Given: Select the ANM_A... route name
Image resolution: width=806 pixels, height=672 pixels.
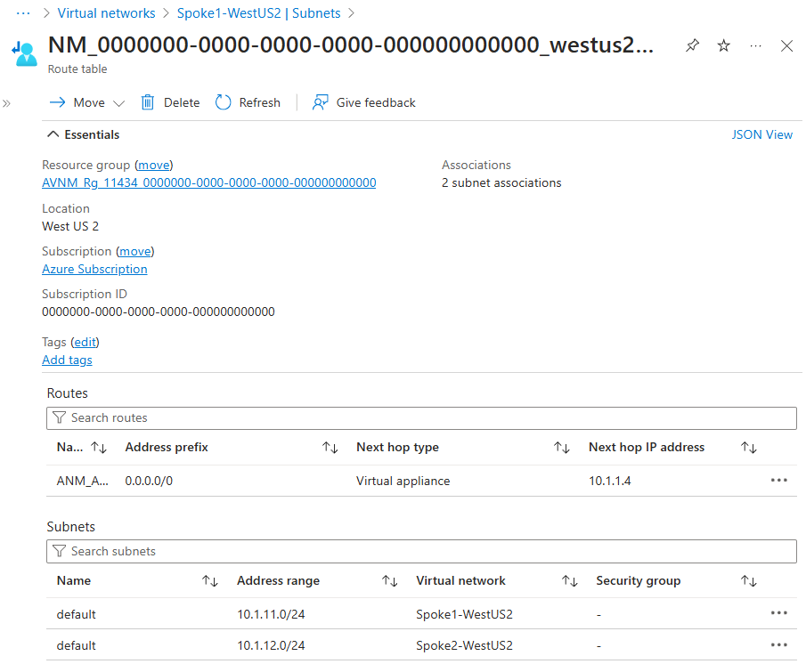Looking at the screenshot, I should coord(82,481).
